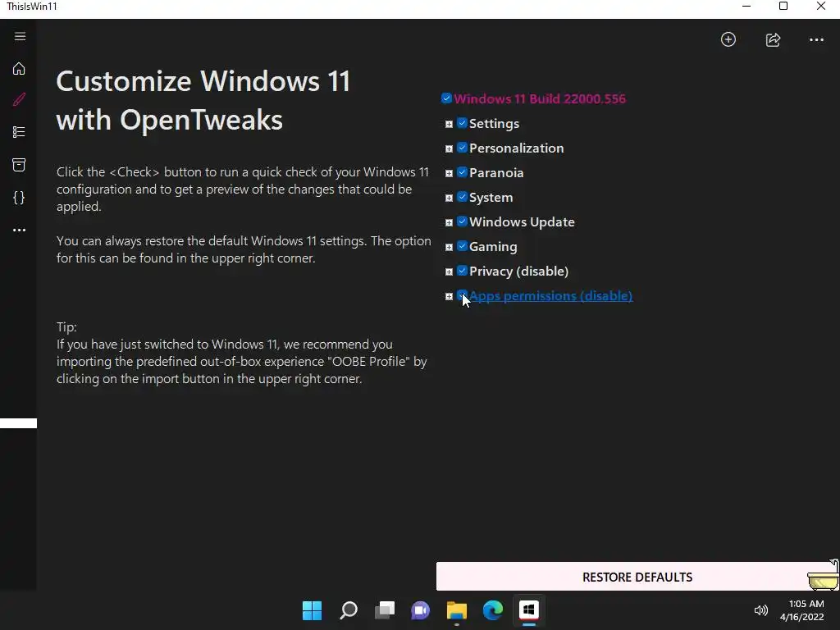Open the checklist icon in sidebar
840x630 pixels.
[x=19, y=132]
